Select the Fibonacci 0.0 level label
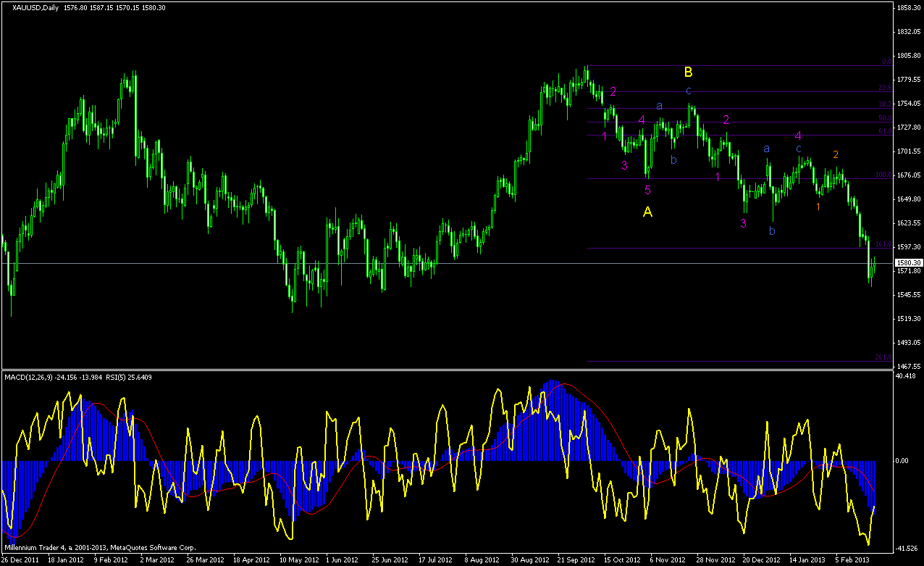Screen dimensions: 924x566 pos(886,62)
